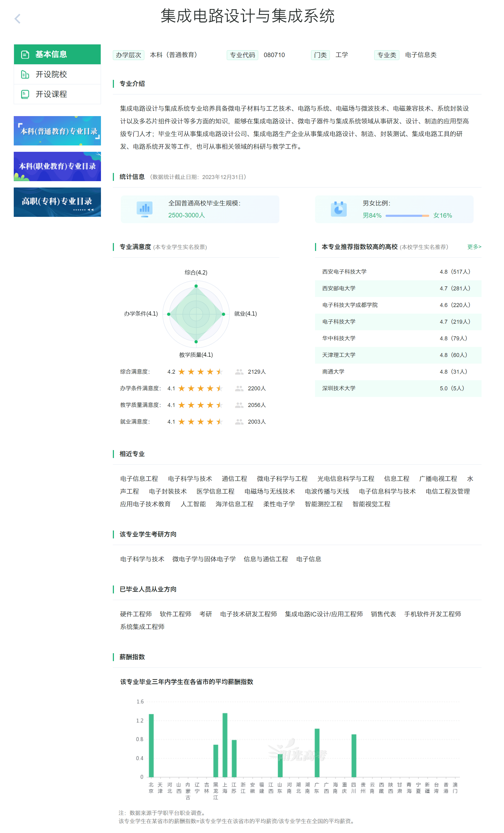Click the graduate scale bar chart icon
Image resolution: width=504 pixels, height=833 pixels.
point(145,209)
